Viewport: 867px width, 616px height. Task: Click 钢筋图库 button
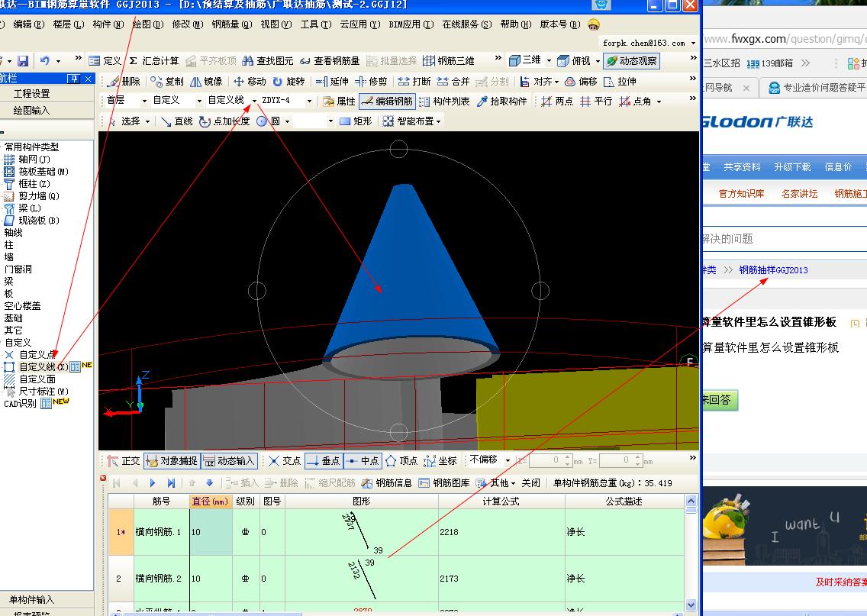(x=444, y=482)
